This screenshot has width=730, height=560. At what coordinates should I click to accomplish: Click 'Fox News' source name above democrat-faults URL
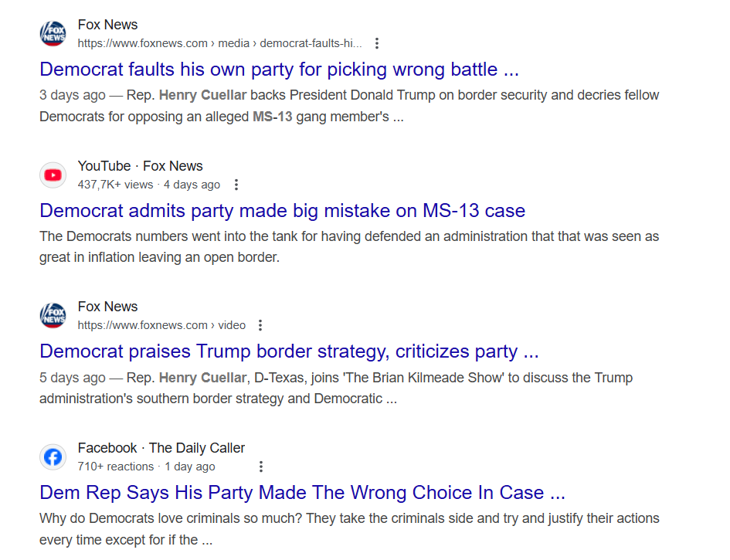(107, 25)
